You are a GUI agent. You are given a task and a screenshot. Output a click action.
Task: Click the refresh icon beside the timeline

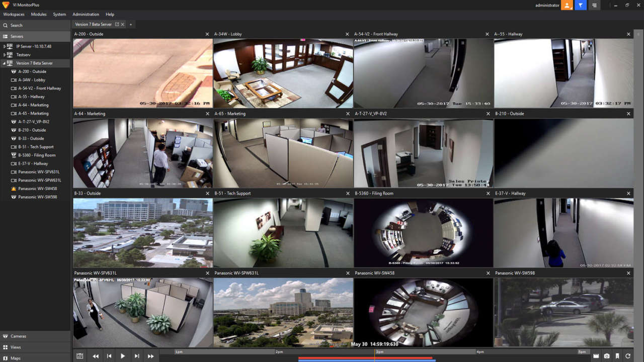[x=628, y=356]
